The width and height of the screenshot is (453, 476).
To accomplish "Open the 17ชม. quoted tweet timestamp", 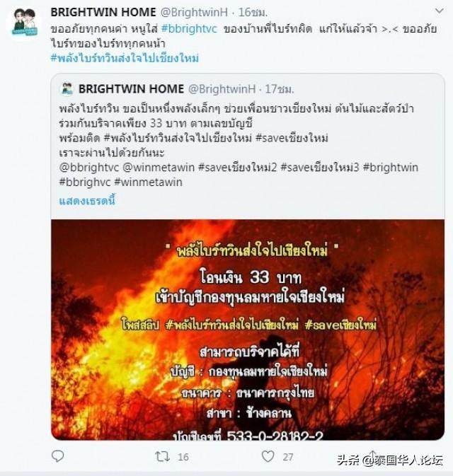I will [280, 89].
